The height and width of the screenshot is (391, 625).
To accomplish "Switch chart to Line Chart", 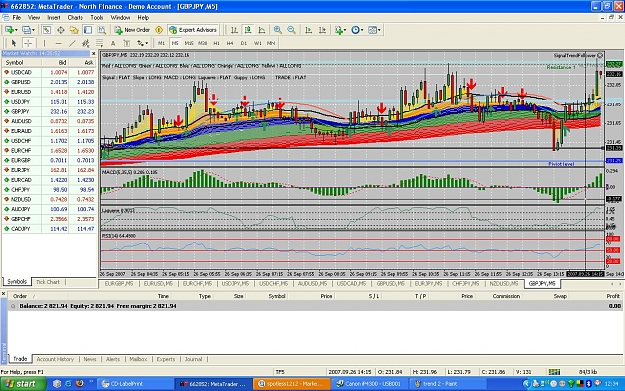I will [262, 30].
